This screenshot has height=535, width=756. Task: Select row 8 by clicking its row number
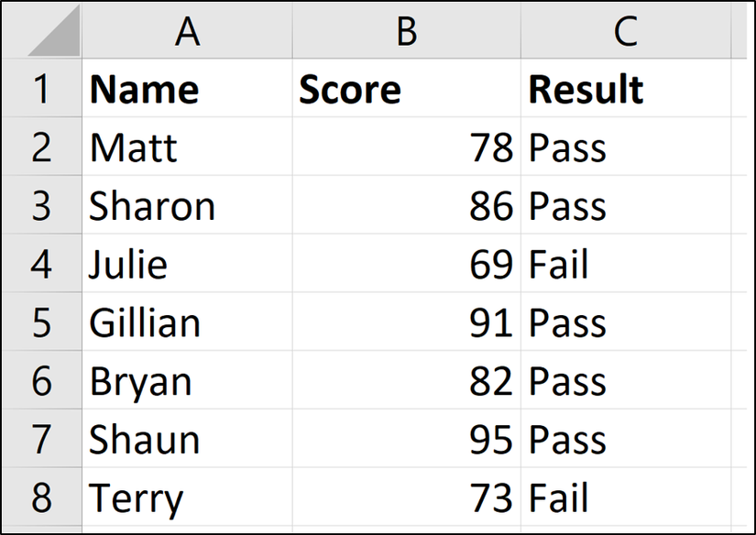click(42, 497)
